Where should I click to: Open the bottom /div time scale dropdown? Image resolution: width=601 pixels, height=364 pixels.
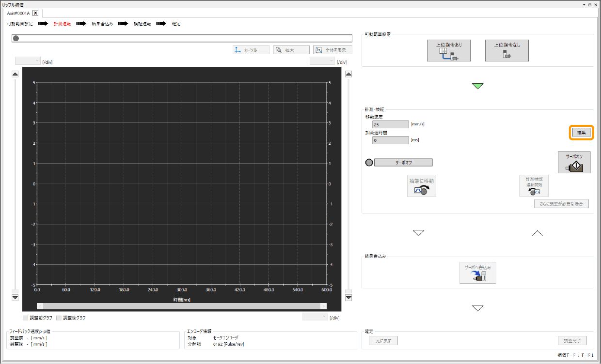click(x=315, y=317)
